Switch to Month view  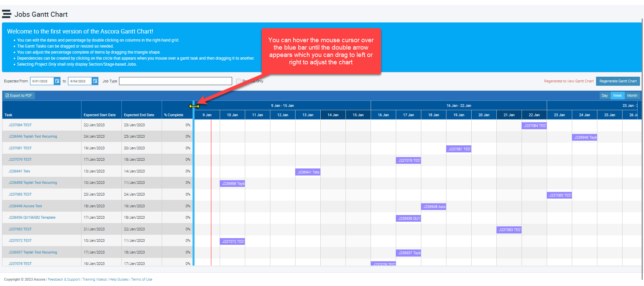[632, 95]
